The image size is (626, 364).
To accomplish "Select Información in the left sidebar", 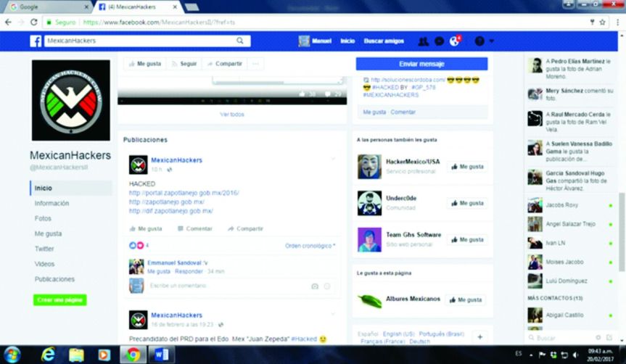I will coord(52,203).
